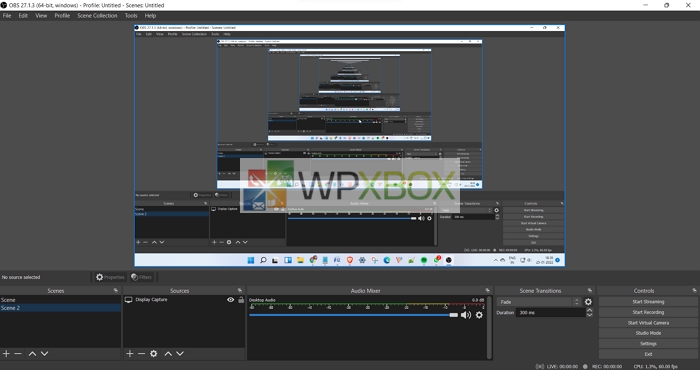The image size is (700, 370).
Task: Open transition properties gear next to Fade
Action: pos(588,302)
